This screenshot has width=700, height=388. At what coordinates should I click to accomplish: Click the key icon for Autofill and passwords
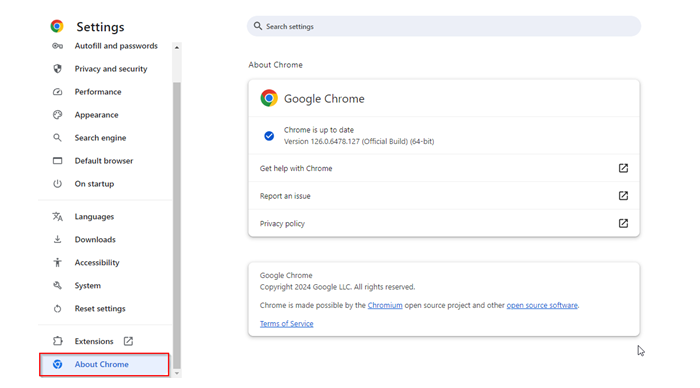pyautogui.click(x=58, y=46)
